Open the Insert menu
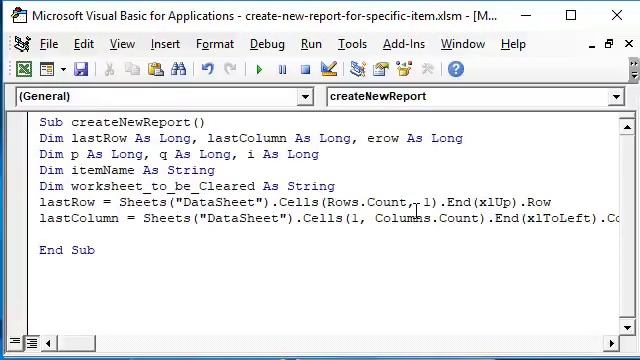Screen dimensions: 640x360 coord(165,44)
